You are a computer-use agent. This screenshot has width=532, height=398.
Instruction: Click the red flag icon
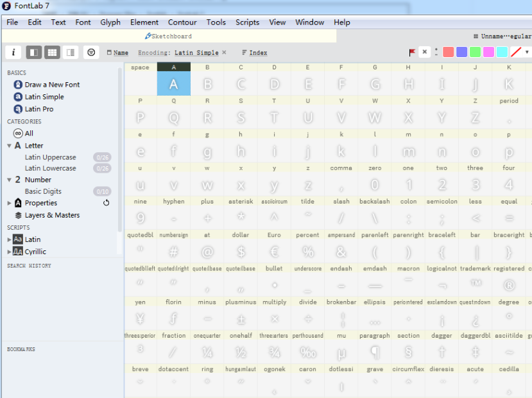coord(412,52)
